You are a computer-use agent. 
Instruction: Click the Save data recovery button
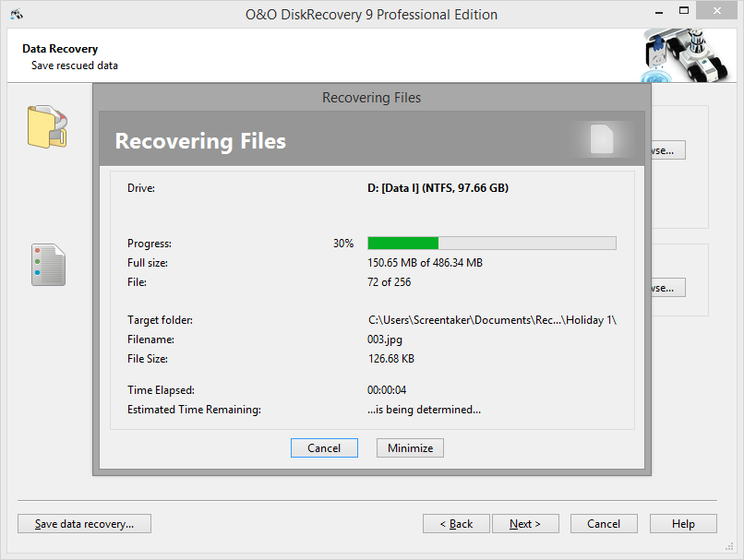tap(84, 523)
